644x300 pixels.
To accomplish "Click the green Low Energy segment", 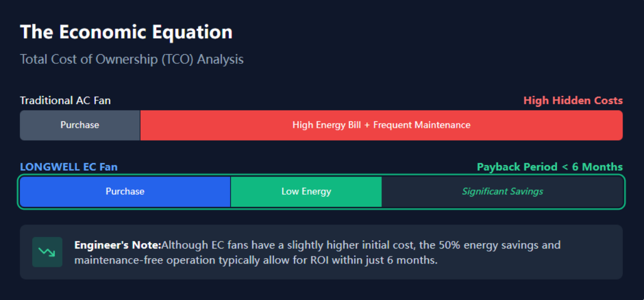I will point(306,192).
